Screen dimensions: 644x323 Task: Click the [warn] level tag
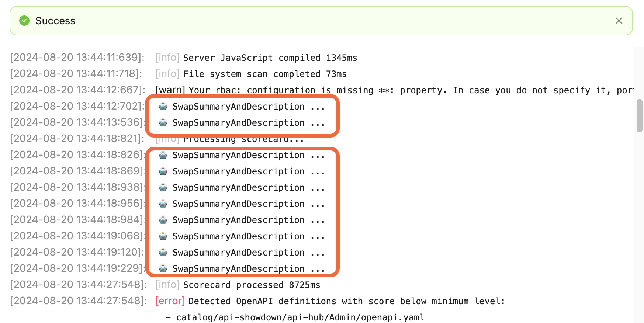tap(170, 90)
